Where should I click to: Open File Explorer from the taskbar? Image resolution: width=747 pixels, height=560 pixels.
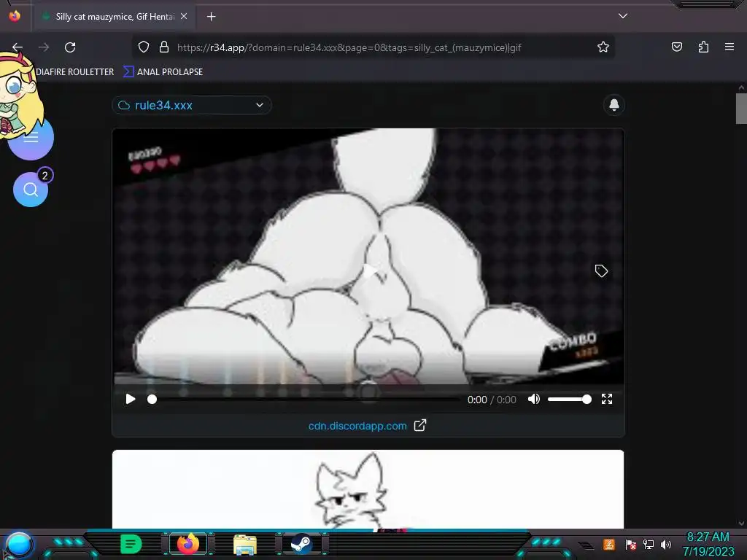click(245, 544)
